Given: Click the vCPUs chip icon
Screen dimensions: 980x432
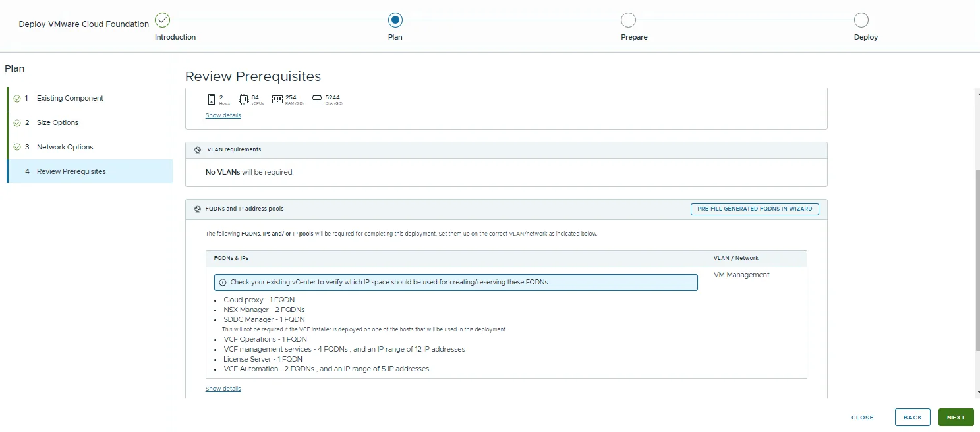Looking at the screenshot, I should tap(243, 99).
